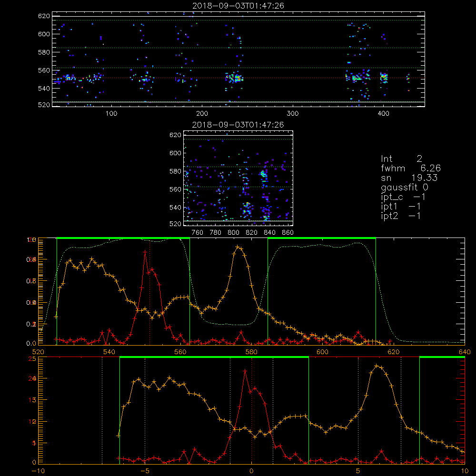476x476 pixels.
Task: Click y-axis label 600 on top image
Action: click(44, 34)
